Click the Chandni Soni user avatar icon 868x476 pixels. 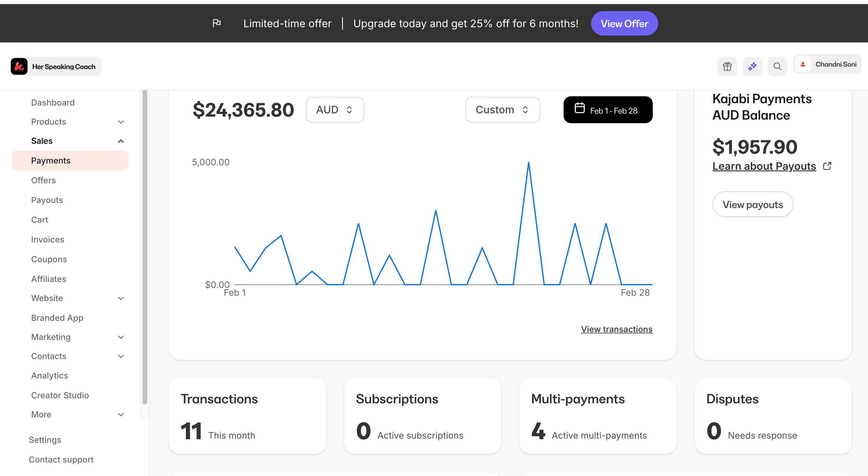(x=803, y=64)
